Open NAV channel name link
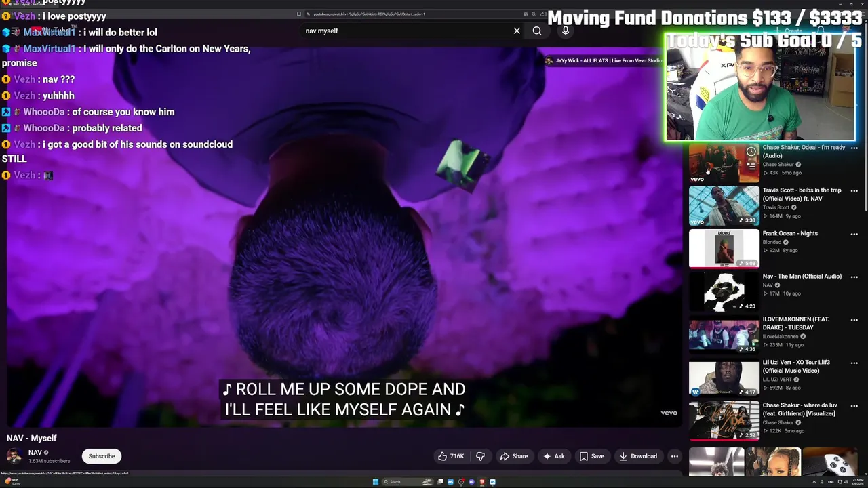Image resolution: width=868 pixels, height=488 pixels. (35, 452)
